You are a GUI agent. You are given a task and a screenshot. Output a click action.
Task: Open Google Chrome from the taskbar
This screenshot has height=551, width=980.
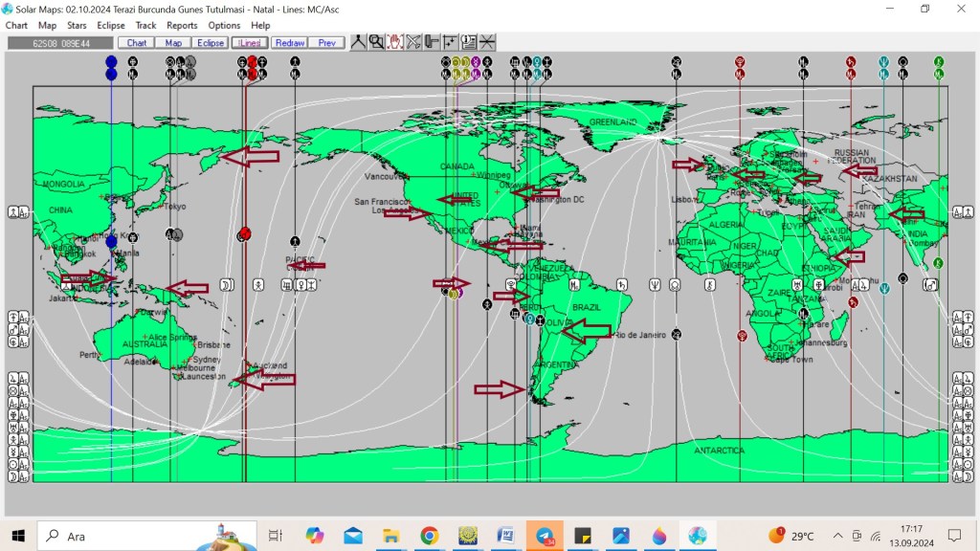click(428, 536)
